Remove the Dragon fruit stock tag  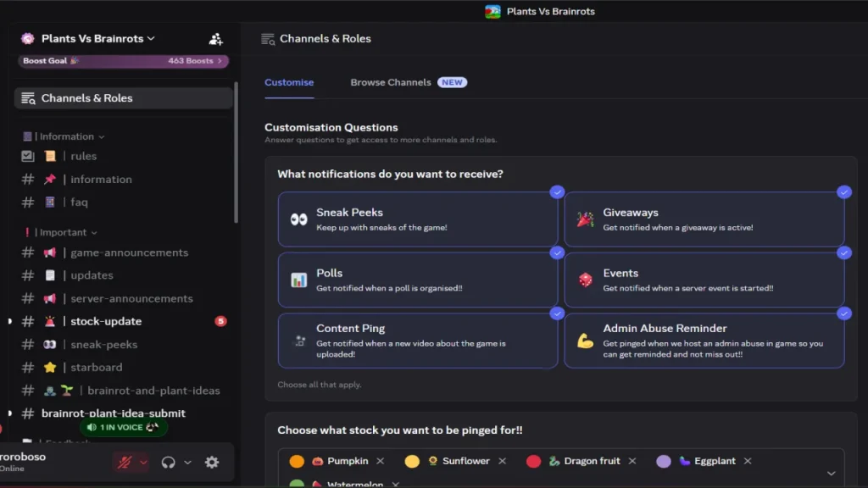[x=632, y=461]
